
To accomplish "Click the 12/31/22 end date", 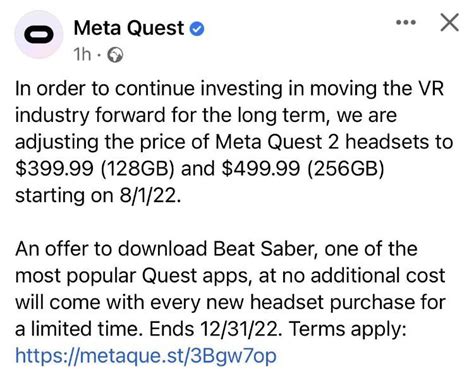I will [x=239, y=329].
